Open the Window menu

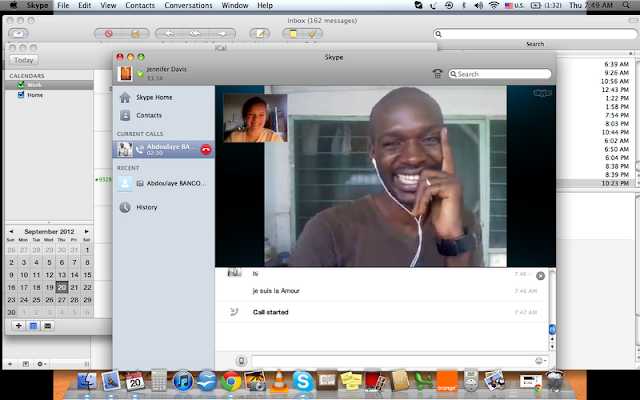point(235,5)
